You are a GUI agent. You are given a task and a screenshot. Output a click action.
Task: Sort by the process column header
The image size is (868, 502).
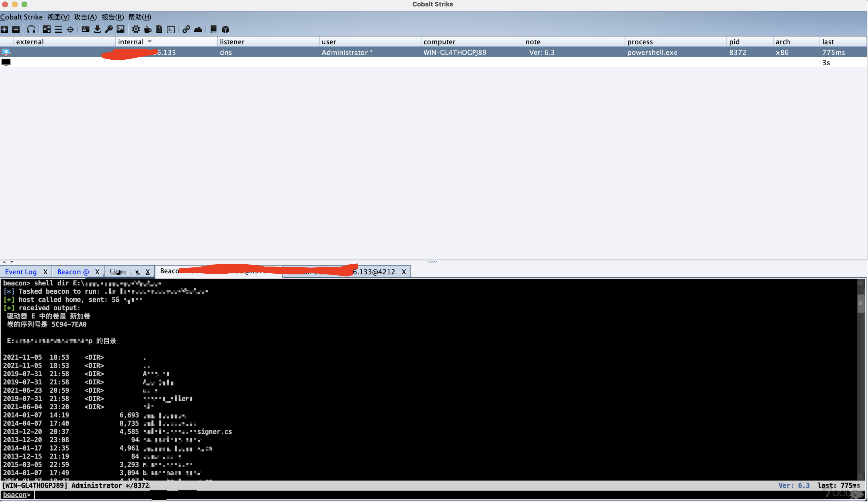pyautogui.click(x=676, y=42)
